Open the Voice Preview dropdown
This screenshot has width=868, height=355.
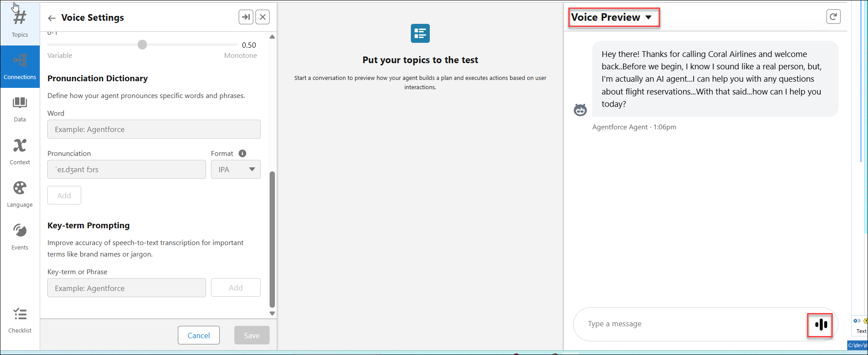[611, 17]
